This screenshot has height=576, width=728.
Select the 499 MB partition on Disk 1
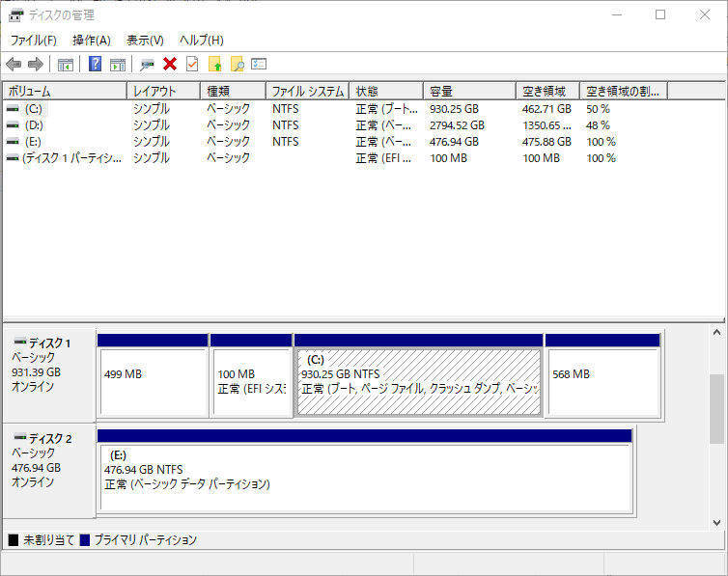coord(153,374)
